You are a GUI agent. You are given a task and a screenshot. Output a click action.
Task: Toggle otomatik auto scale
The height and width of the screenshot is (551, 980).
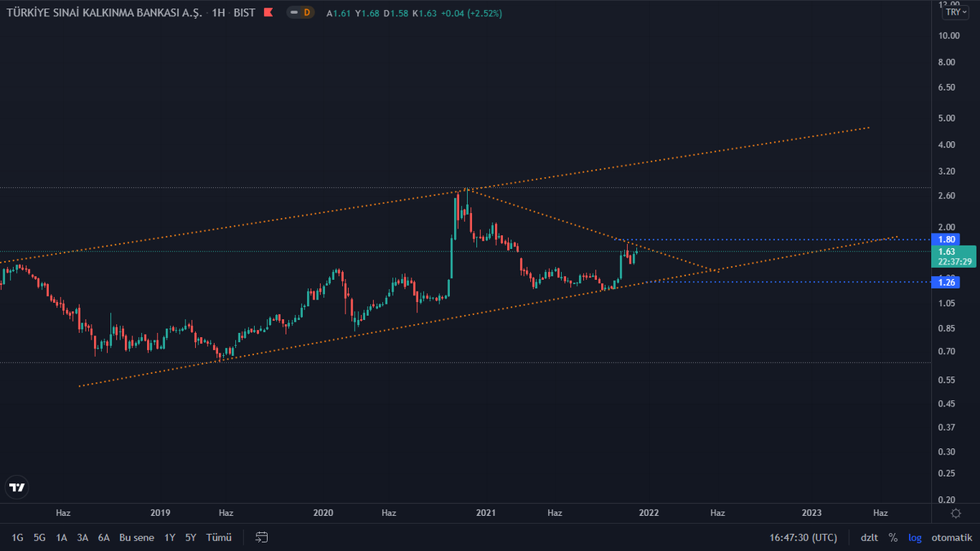click(x=952, y=538)
